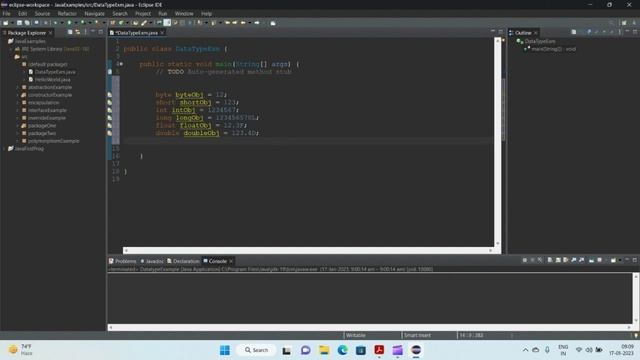Open the Source menu
Screen dimensions: 640x360
point(42,13)
